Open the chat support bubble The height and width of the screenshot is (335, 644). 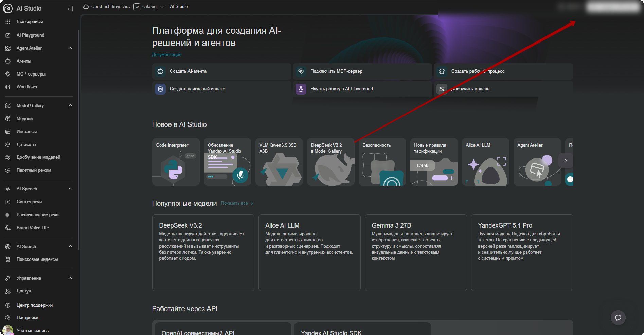pos(618,318)
